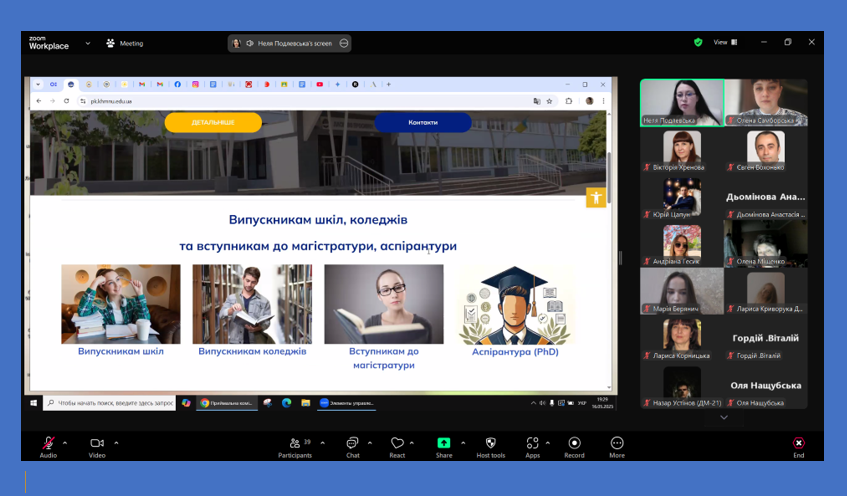Image resolution: width=847 pixels, height=496 pixels.
Task: Open the Випускникам шкіл link
Action: 120,351
